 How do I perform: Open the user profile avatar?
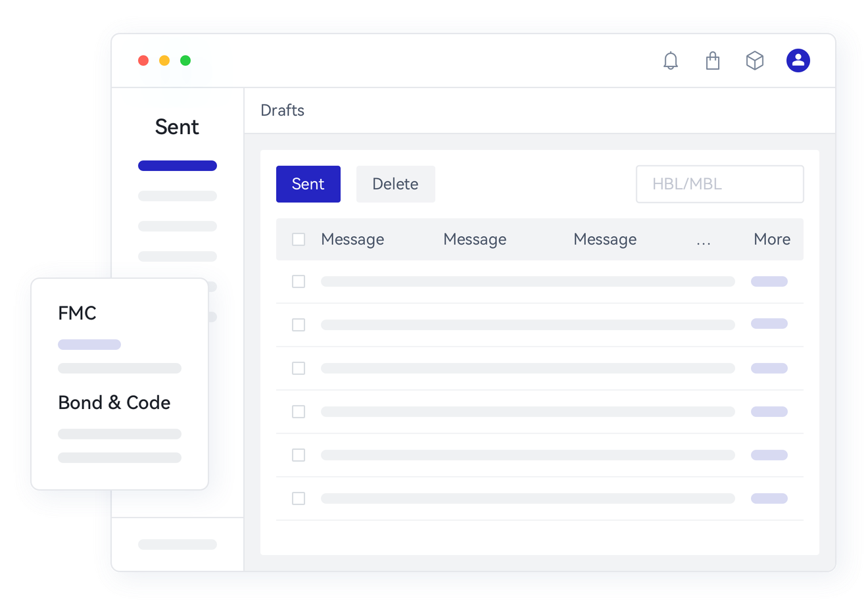(798, 60)
